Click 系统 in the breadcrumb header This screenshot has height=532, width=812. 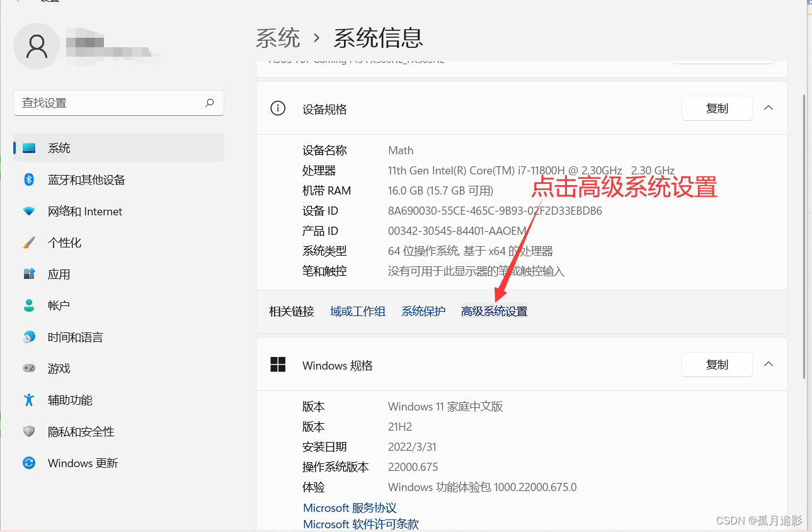278,38
